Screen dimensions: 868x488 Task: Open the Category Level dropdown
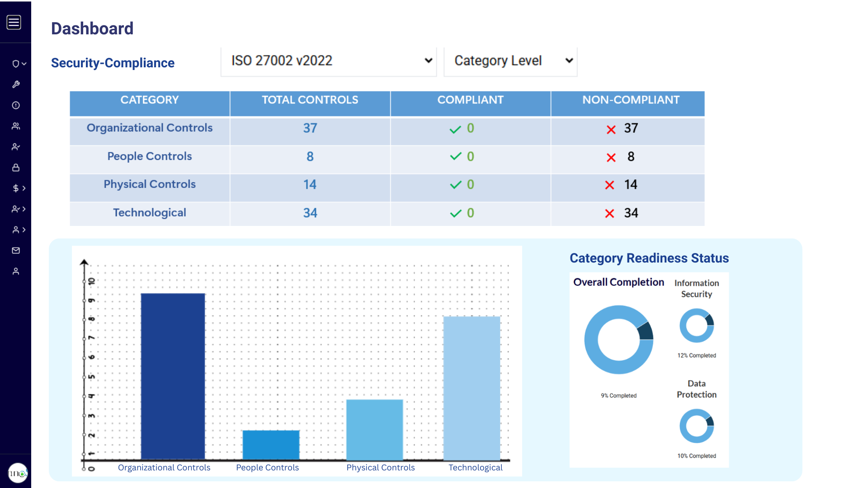[510, 61]
